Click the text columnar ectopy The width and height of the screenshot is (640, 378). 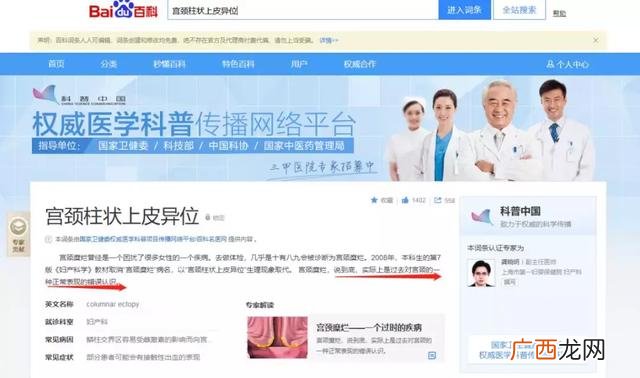(113, 304)
